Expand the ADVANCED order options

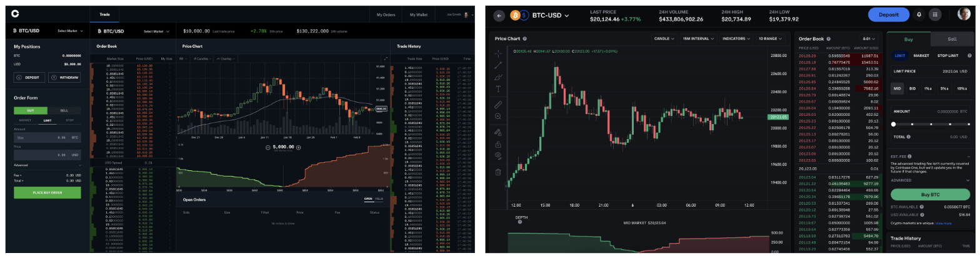click(x=931, y=180)
